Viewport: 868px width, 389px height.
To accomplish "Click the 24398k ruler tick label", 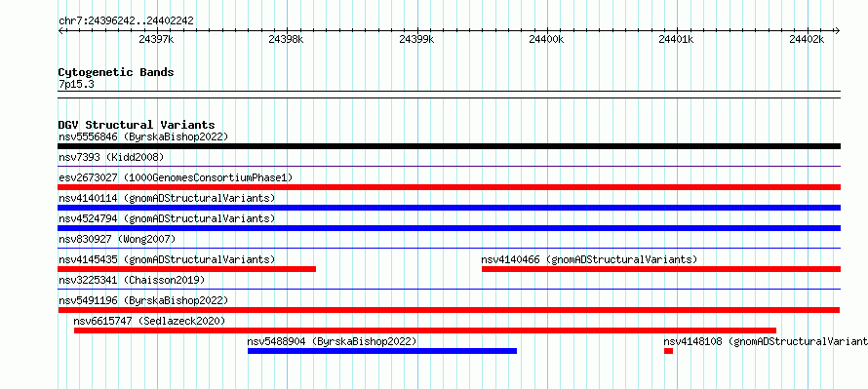I will [x=286, y=39].
